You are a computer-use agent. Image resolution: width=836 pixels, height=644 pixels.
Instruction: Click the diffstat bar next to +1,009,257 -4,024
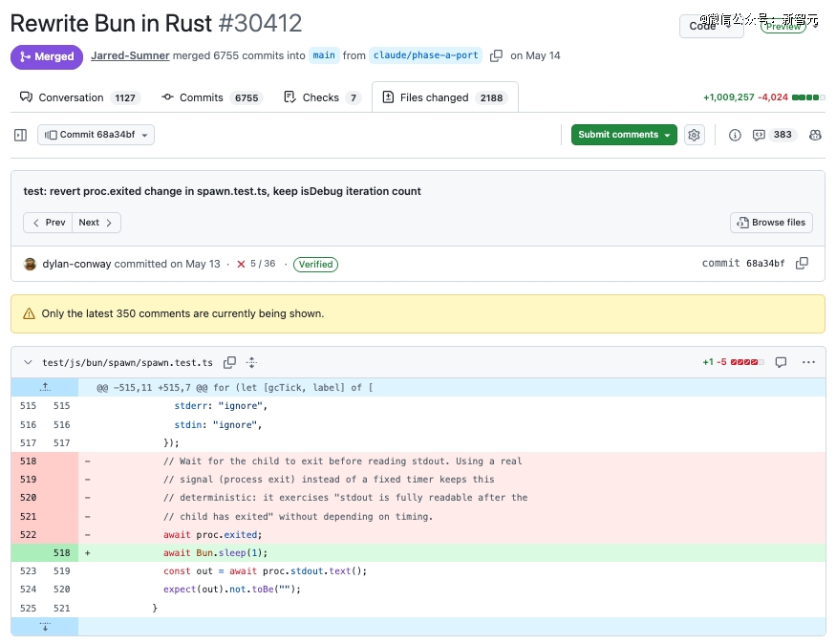[x=808, y=97]
